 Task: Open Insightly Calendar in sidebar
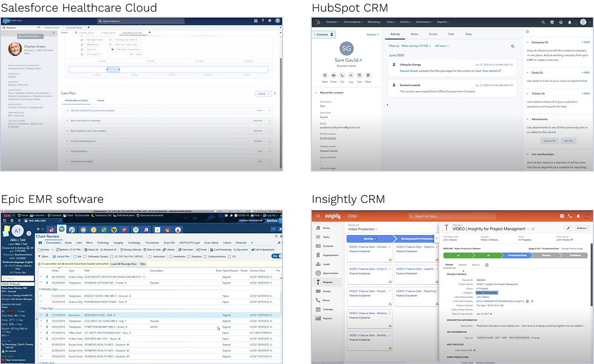(325, 309)
